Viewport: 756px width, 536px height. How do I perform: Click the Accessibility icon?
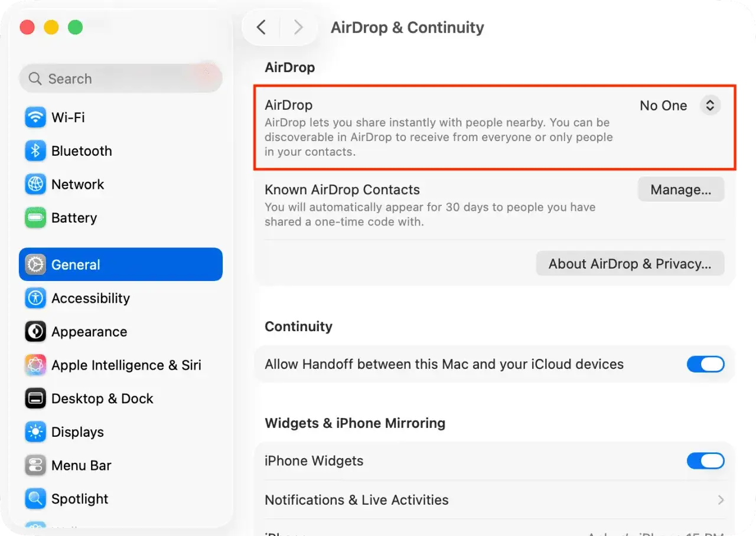point(35,298)
